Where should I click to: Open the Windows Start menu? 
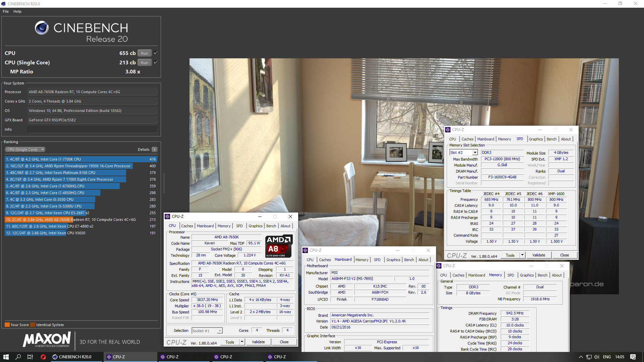tap(6, 357)
